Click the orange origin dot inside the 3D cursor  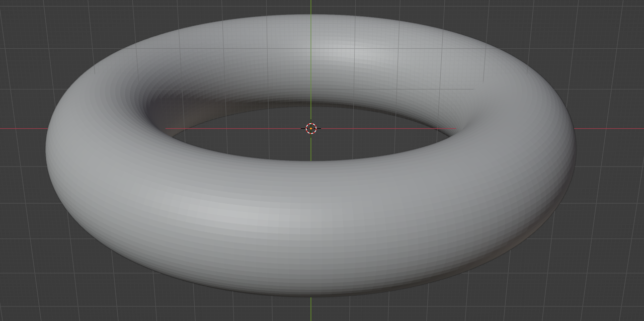[x=311, y=129]
